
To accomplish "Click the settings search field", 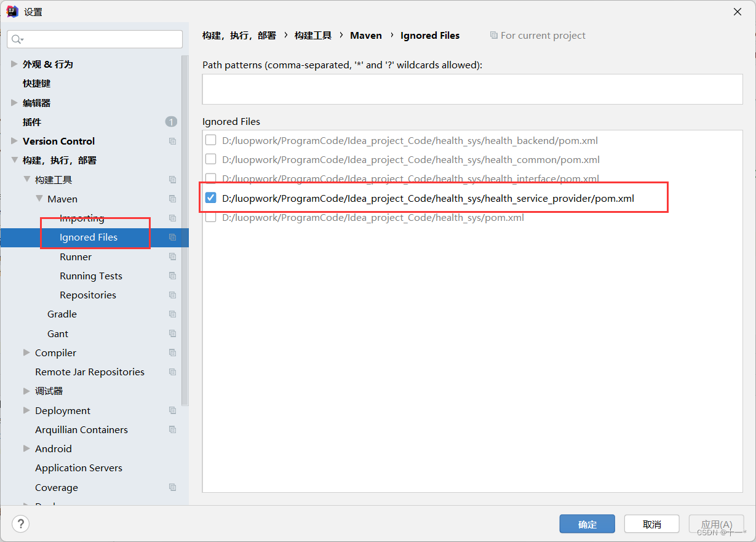I will [95, 39].
